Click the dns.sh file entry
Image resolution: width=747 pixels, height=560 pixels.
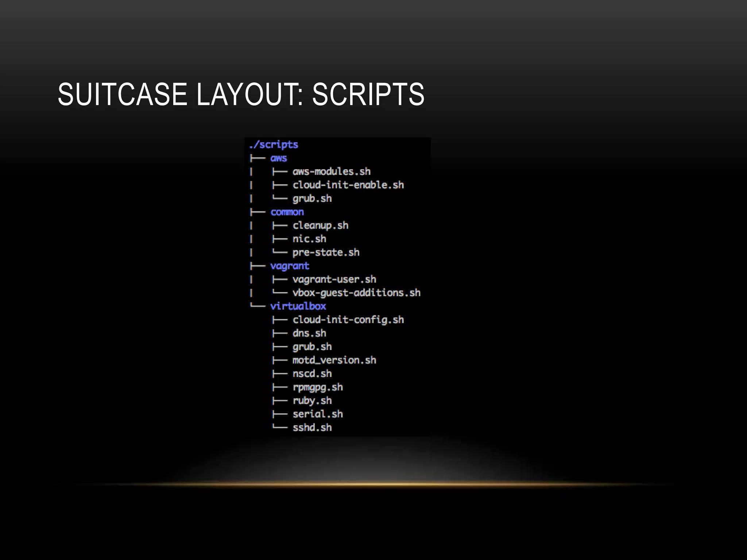point(309,333)
